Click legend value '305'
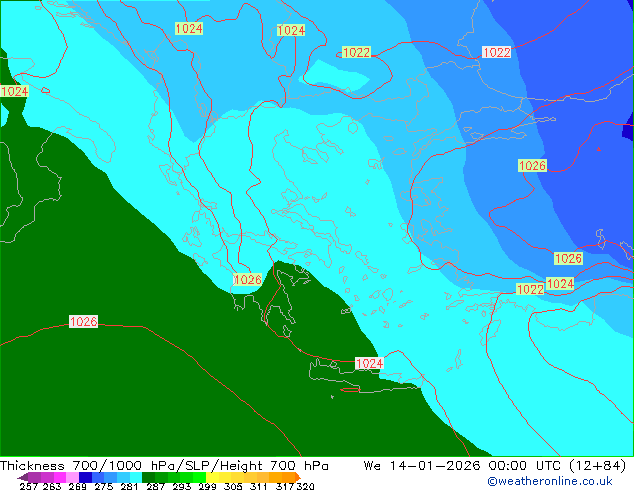The height and width of the screenshot is (490, 634). [x=233, y=486]
